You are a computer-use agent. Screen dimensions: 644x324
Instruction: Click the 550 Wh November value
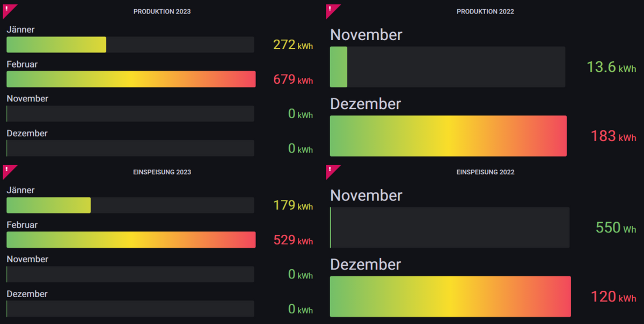[616, 227]
